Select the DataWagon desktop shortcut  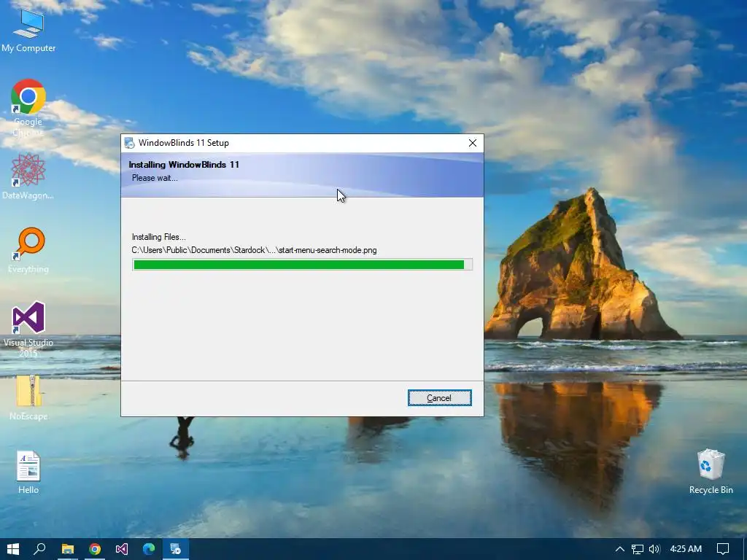point(28,176)
